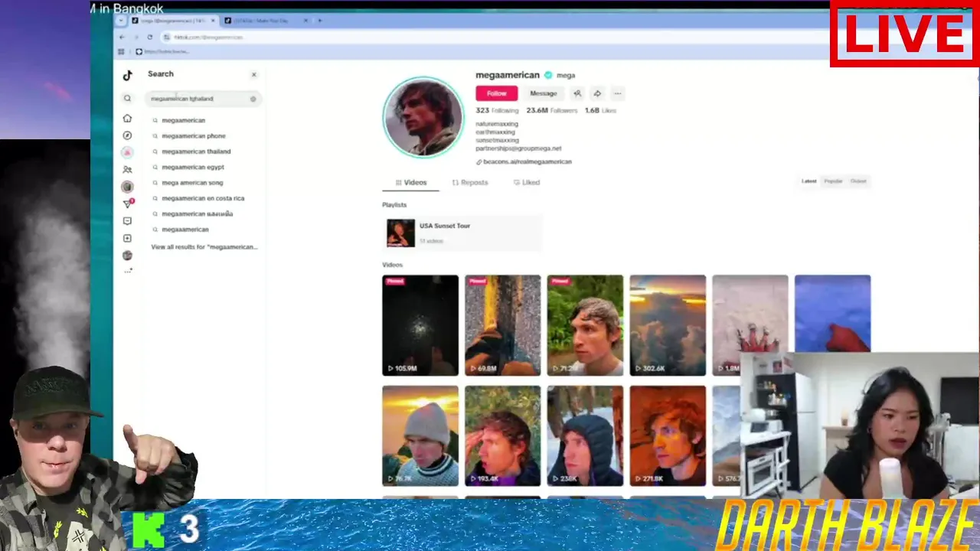This screenshot has width=980, height=551.
Task: Open video with 193.4K views
Action: (502, 435)
